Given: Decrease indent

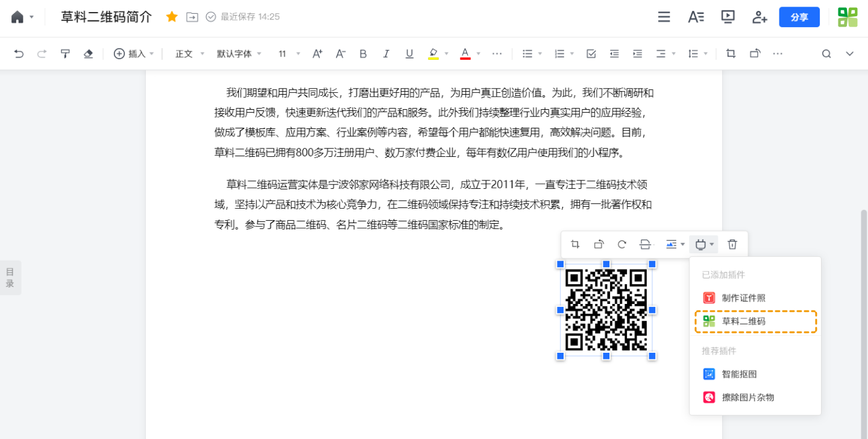Looking at the screenshot, I should click(x=614, y=54).
